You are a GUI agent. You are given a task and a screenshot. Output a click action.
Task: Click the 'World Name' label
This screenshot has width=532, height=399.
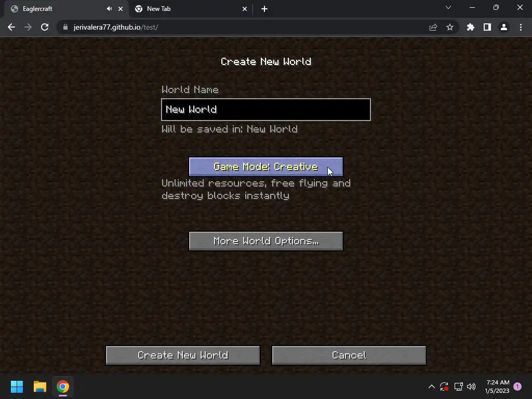pyautogui.click(x=190, y=89)
